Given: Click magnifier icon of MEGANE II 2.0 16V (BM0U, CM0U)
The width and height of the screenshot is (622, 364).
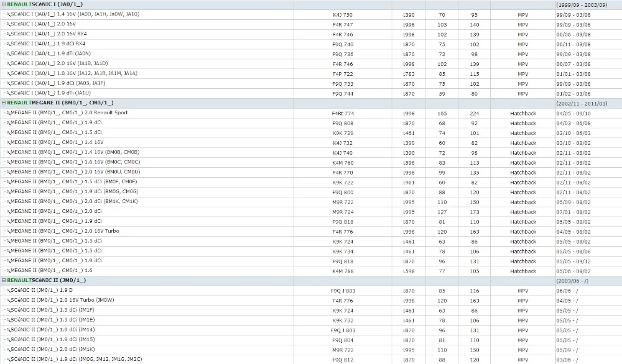Looking at the screenshot, I should (x=8, y=173).
